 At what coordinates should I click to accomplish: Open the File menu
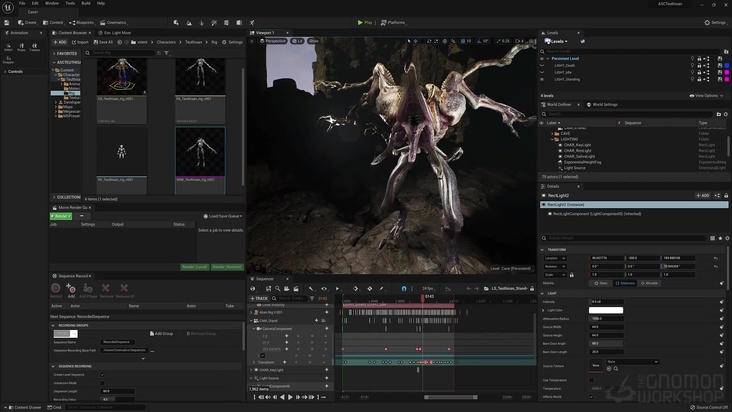pyautogui.click(x=22, y=3)
